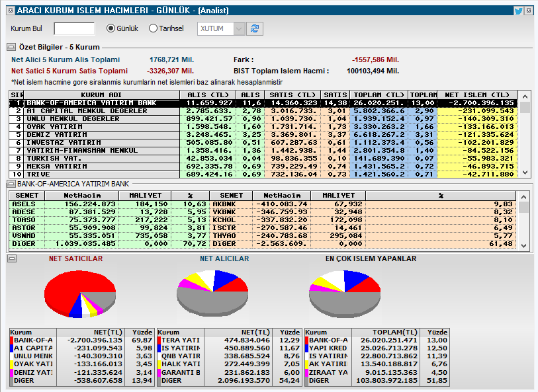Select the YATIRIM-FINANSMAN MENKUL row
The image size is (538, 392).
pyautogui.click(x=263, y=150)
